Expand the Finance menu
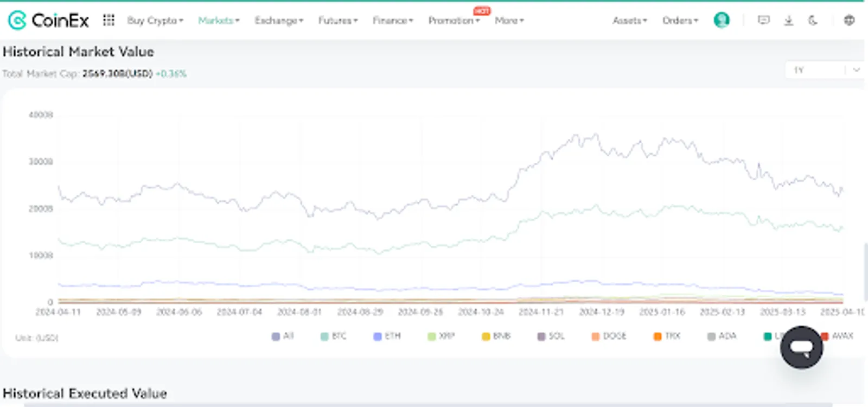 pyautogui.click(x=393, y=21)
